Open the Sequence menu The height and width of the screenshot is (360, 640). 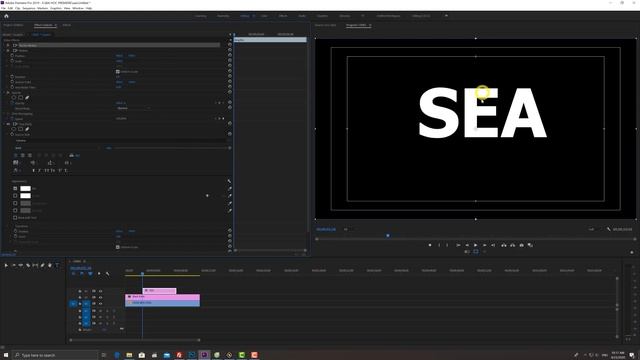tap(29, 8)
